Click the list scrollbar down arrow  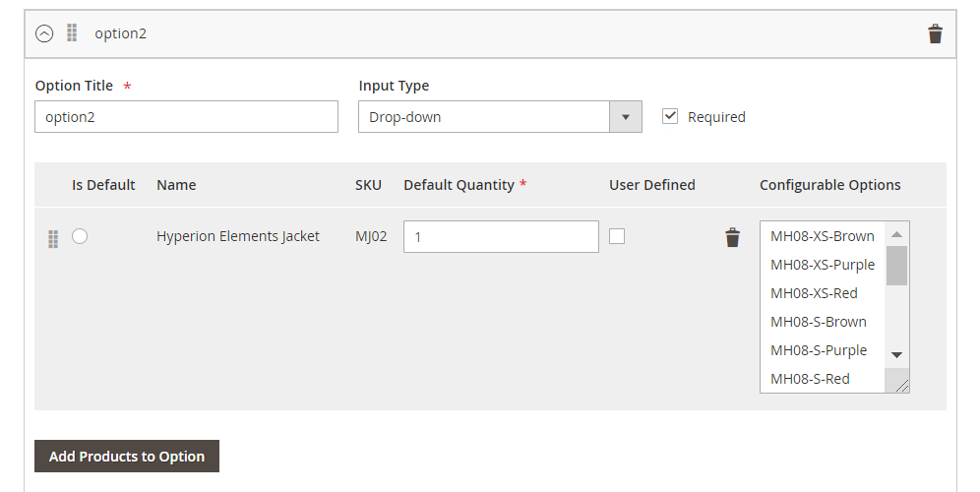896,354
